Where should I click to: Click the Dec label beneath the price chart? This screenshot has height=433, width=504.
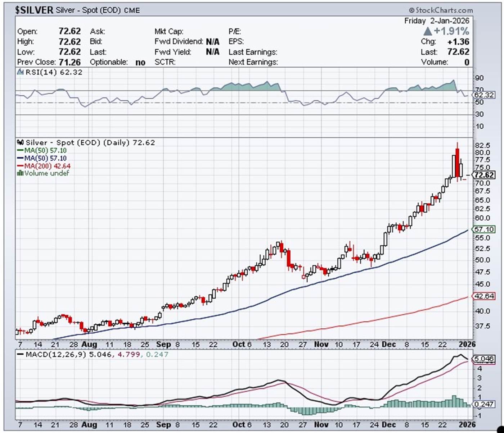(389, 344)
